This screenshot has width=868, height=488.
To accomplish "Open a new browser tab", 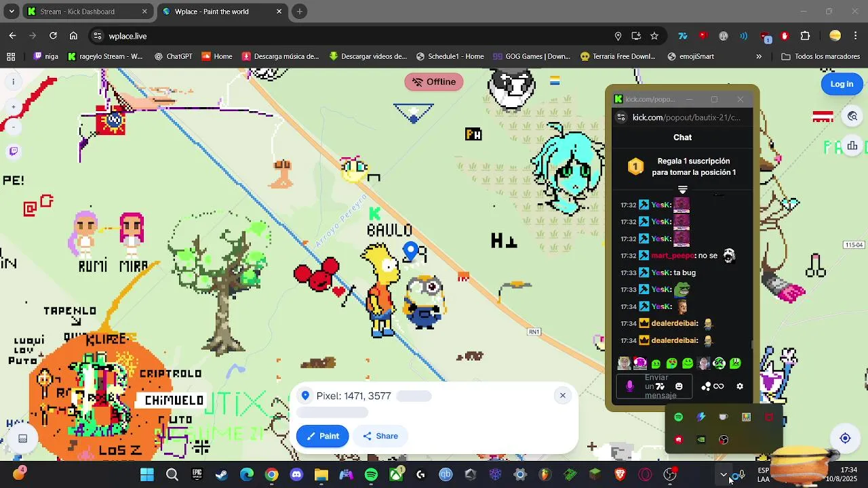I will click(x=300, y=12).
